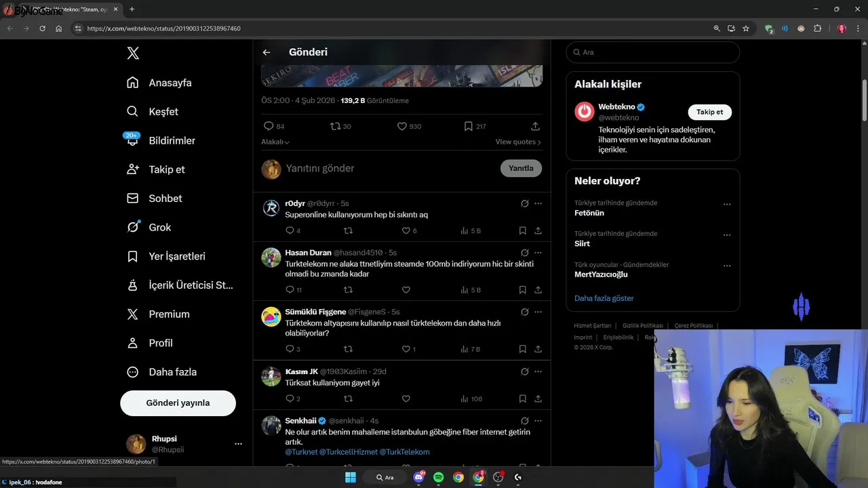The image size is (868, 488).
Task: Open @TurkTelekom mention link
Action: (404, 451)
